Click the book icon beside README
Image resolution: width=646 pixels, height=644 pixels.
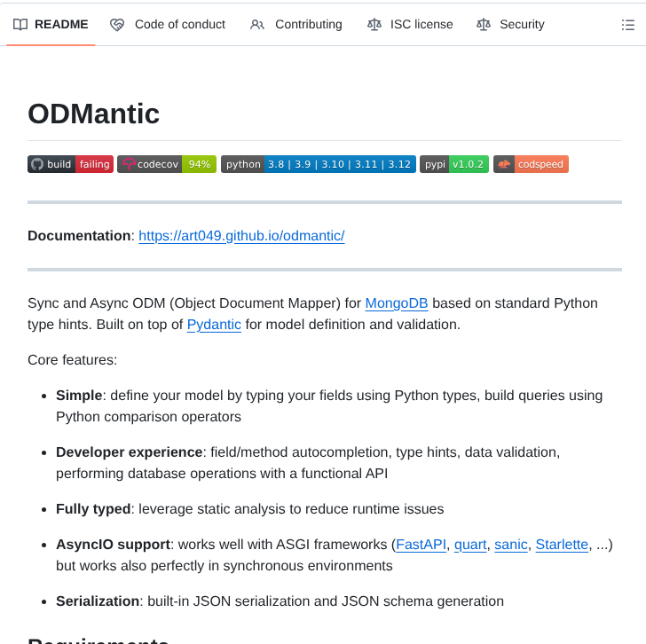[20, 25]
